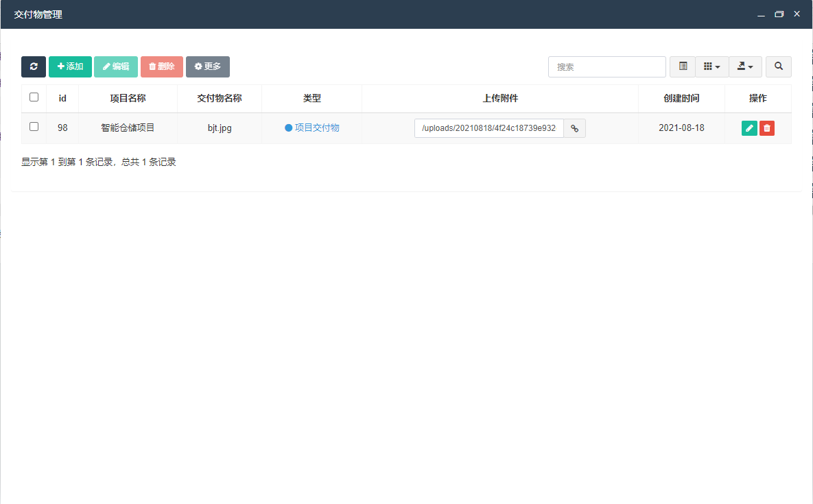Image resolution: width=813 pixels, height=504 pixels.
Task: Focus the 搜索 search input field
Action: [x=606, y=67]
